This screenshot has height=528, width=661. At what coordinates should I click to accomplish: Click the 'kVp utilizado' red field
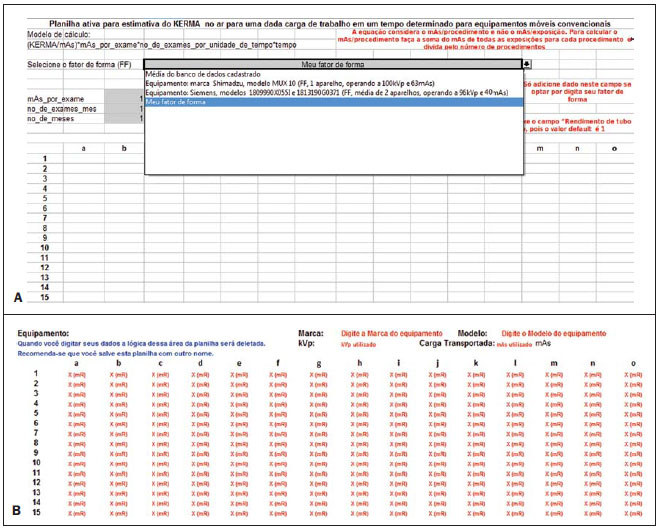pyautogui.click(x=358, y=344)
